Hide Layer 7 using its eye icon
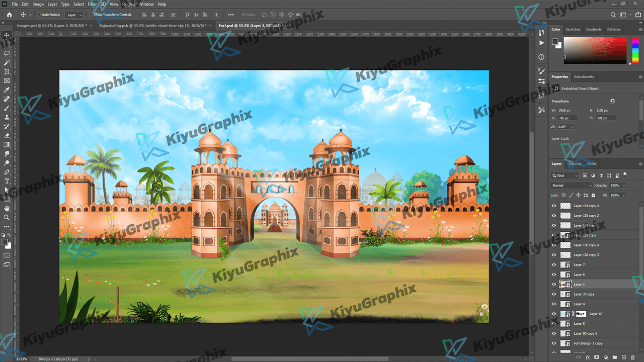 click(554, 264)
